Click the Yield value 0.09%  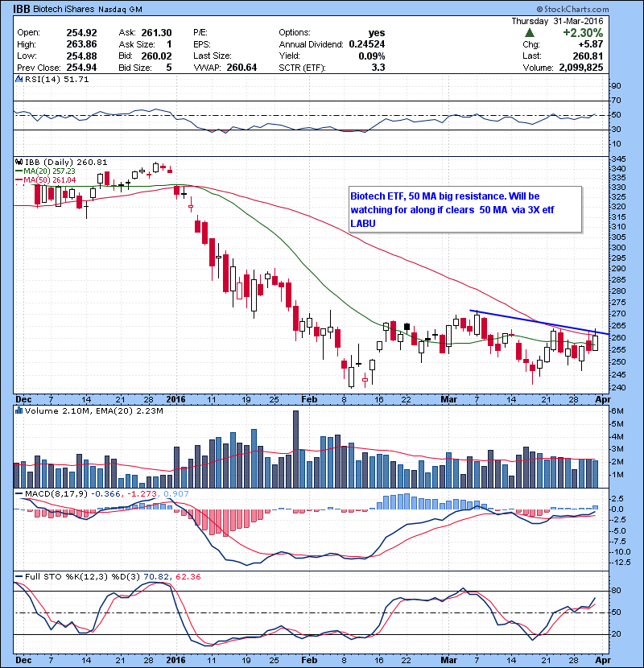(x=372, y=56)
